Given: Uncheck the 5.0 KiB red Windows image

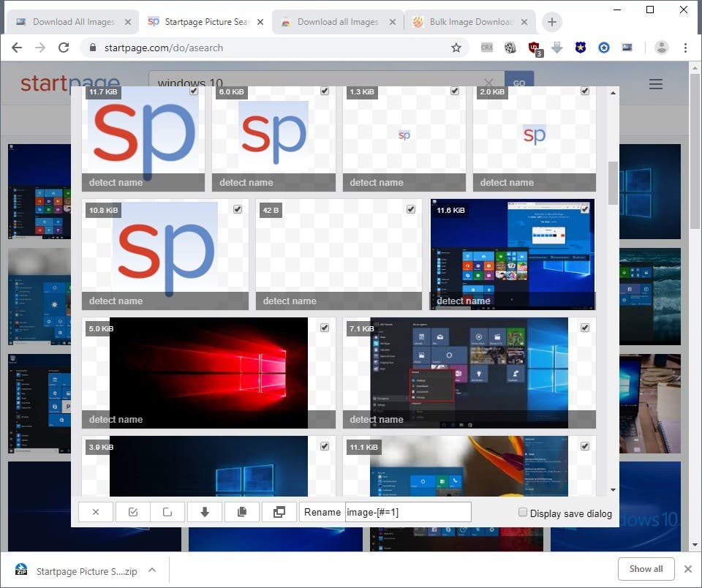Looking at the screenshot, I should [325, 328].
